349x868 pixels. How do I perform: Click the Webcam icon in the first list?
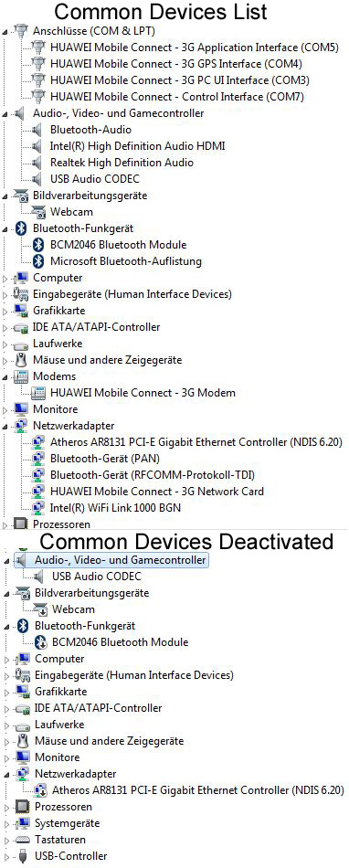[x=38, y=211]
